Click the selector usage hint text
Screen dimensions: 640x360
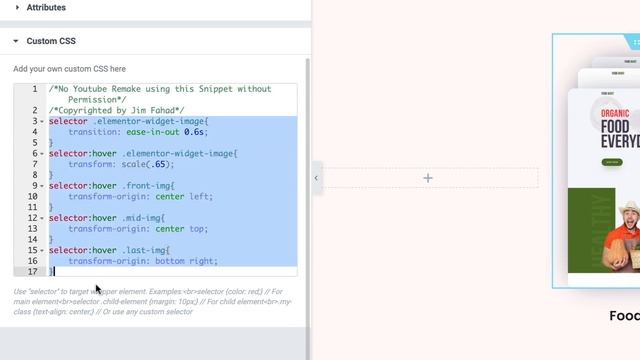[x=152, y=302]
